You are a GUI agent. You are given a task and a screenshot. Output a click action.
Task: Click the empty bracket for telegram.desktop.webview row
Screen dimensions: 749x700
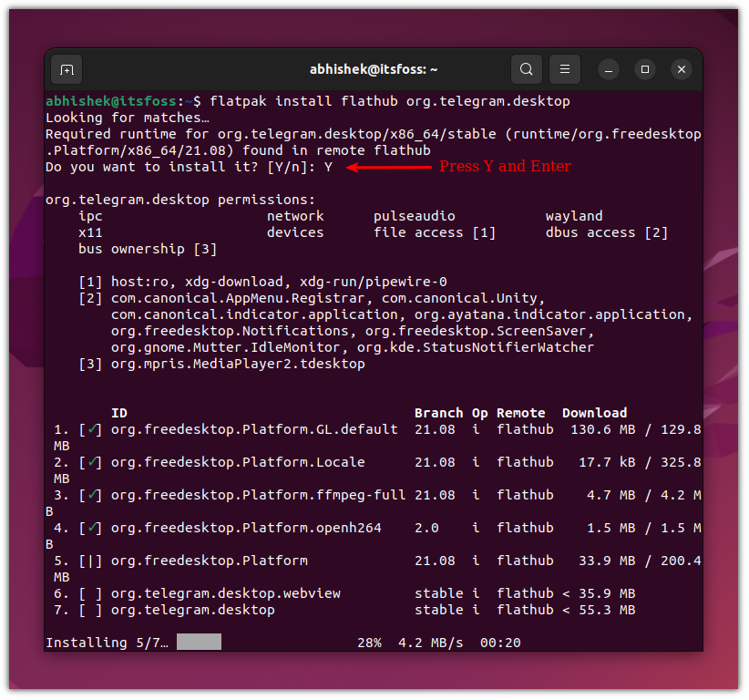click(90, 594)
